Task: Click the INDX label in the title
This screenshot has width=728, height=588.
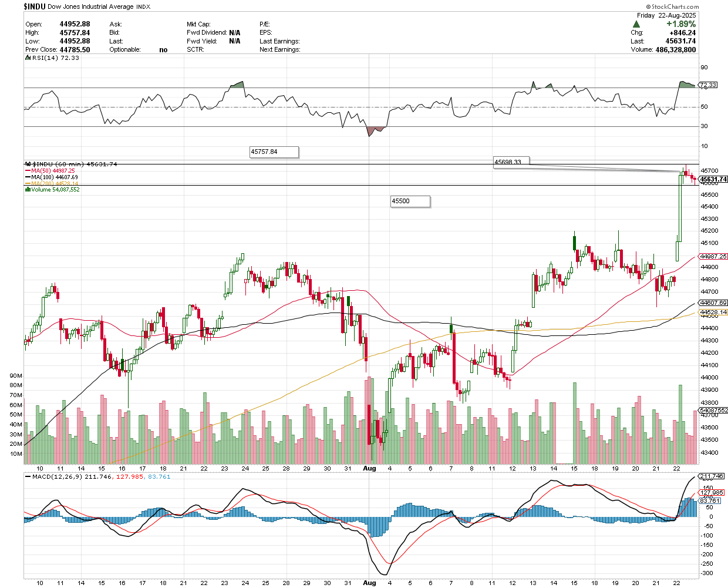Action: (x=143, y=7)
